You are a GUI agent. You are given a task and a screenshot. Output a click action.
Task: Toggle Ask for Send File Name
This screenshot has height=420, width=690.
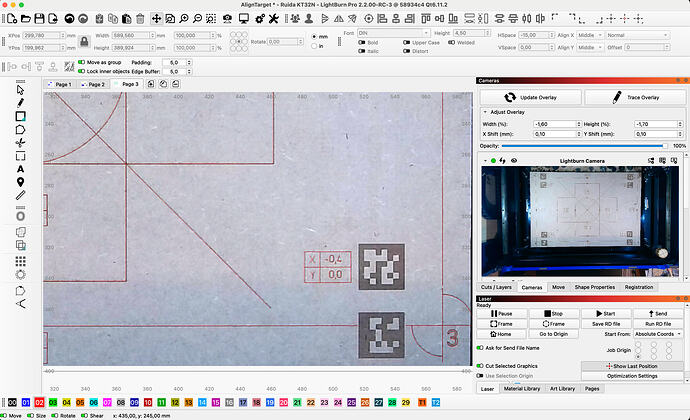pyautogui.click(x=480, y=348)
